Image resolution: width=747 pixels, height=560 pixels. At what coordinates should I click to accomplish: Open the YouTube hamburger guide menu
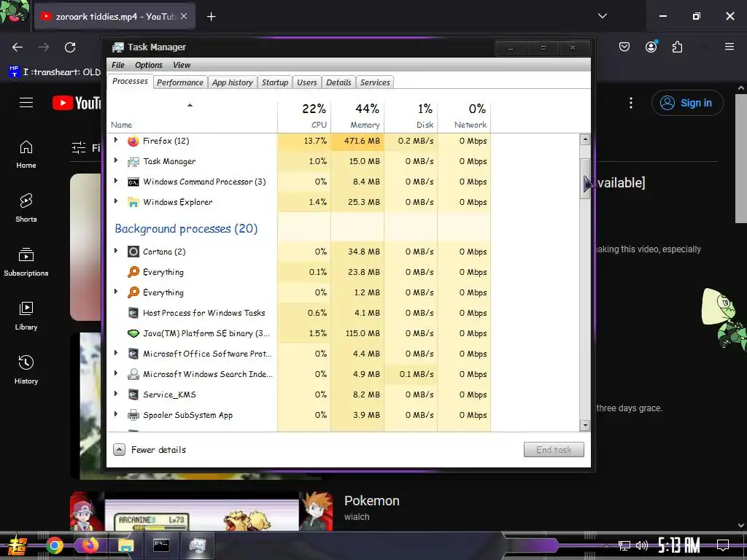pos(26,103)
